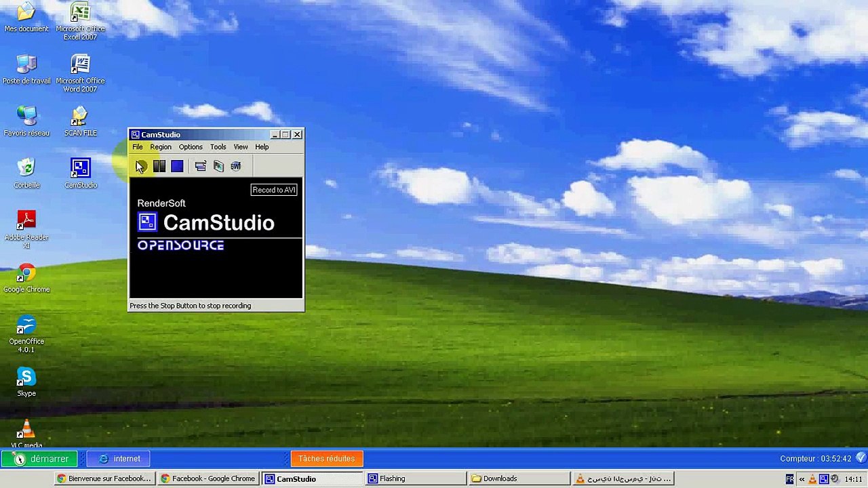
Task: Open the démarrer start menu
Action: (x=39, y=459)
